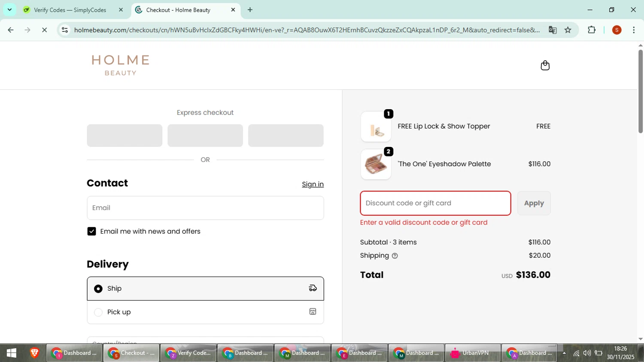Open the tab search dropdown

(x=9, y=9)
